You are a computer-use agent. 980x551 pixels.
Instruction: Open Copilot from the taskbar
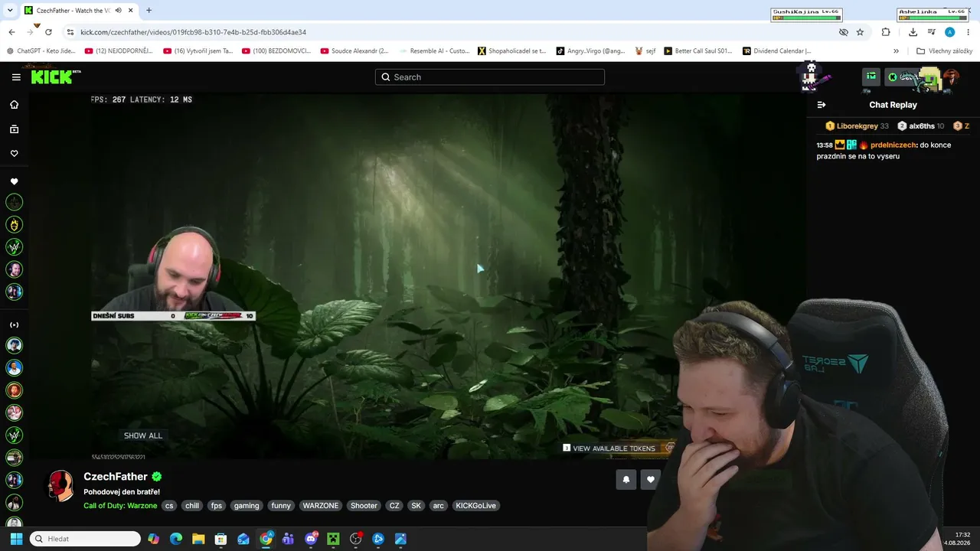click(x=154, y=539)
